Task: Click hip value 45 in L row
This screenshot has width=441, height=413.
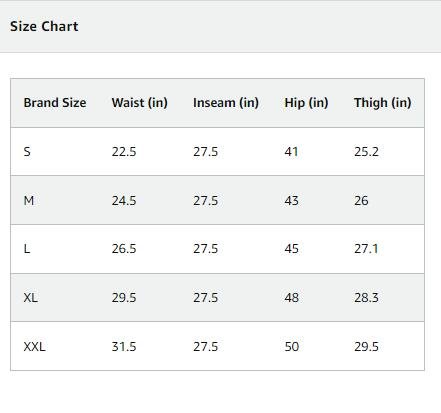Action: pyautogui.click(x=292, y=249)
